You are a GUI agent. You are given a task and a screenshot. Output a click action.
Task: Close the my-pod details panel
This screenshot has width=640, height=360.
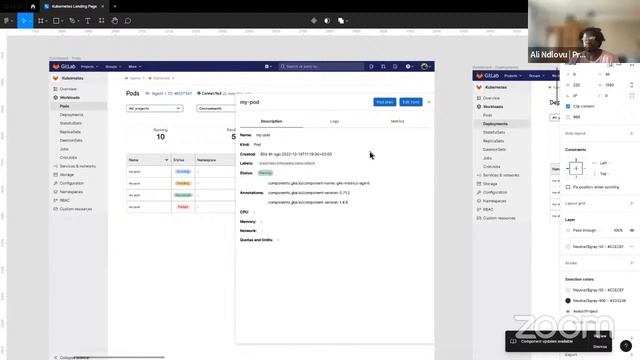click(429, 102)
